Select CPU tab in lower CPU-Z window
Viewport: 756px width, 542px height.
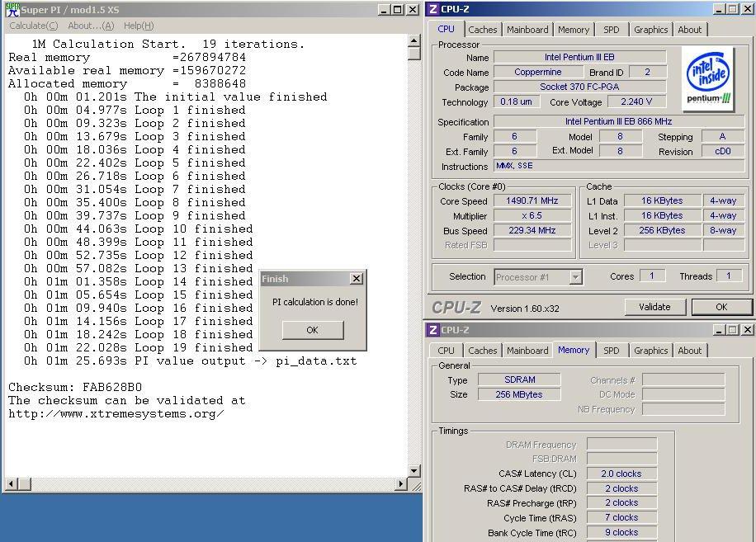tap(446, 351)
